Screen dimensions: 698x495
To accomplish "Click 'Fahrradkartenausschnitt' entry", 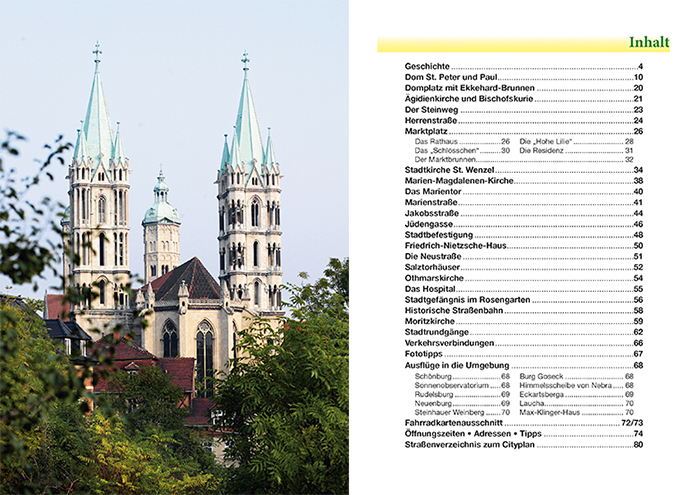I will click(524, 423).
